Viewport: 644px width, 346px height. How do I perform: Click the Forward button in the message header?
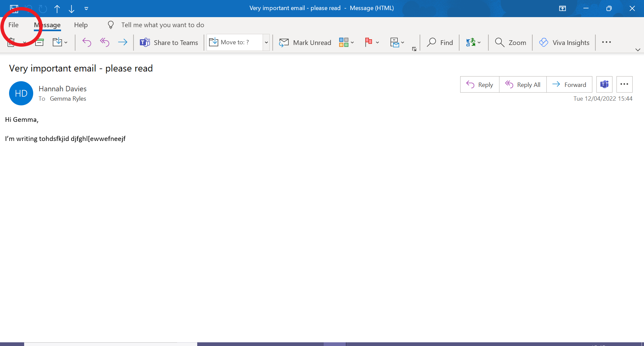click(x=569, y=85)
